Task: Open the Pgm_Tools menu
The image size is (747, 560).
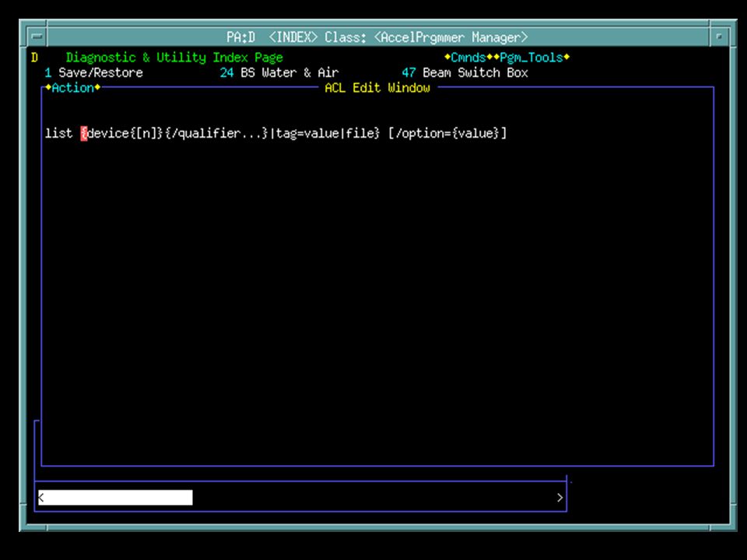Action: tap(531, 58)
